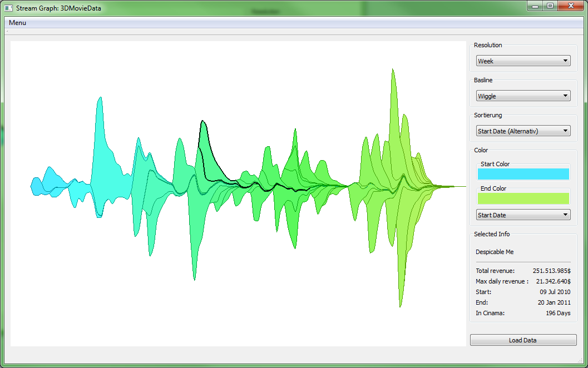This screenshot has width=588, height=368.
Task: Open the Sortierung Start Date (Alternativ) dropdown
Action: coord(523,131)
